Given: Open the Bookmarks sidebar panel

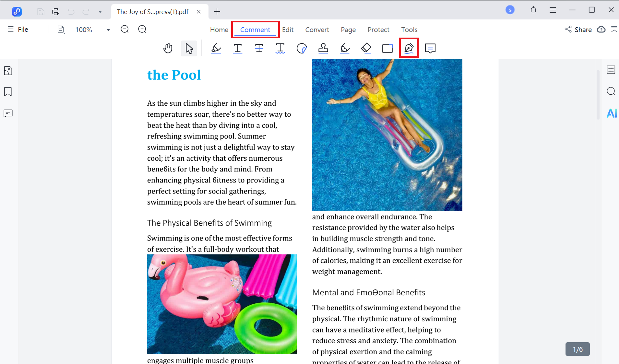Looking at the screenshot, I should tap(8, 92).
